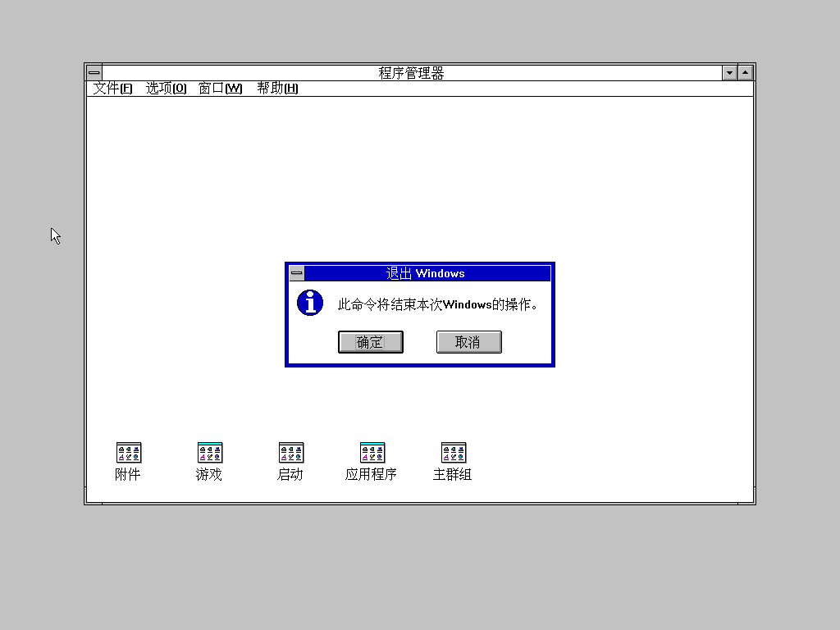The image size is (840, 630).
Task: Open the 文件(F) menu
Action: [112, 89]
